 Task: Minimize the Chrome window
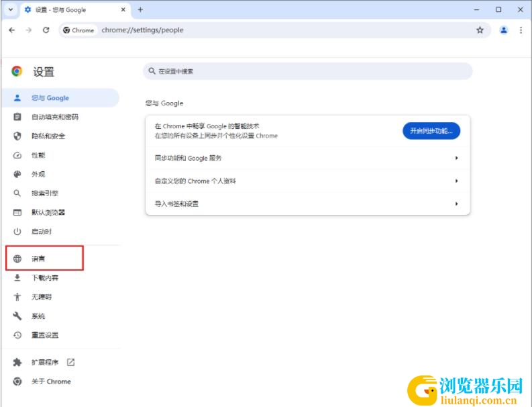coord(476,9)
